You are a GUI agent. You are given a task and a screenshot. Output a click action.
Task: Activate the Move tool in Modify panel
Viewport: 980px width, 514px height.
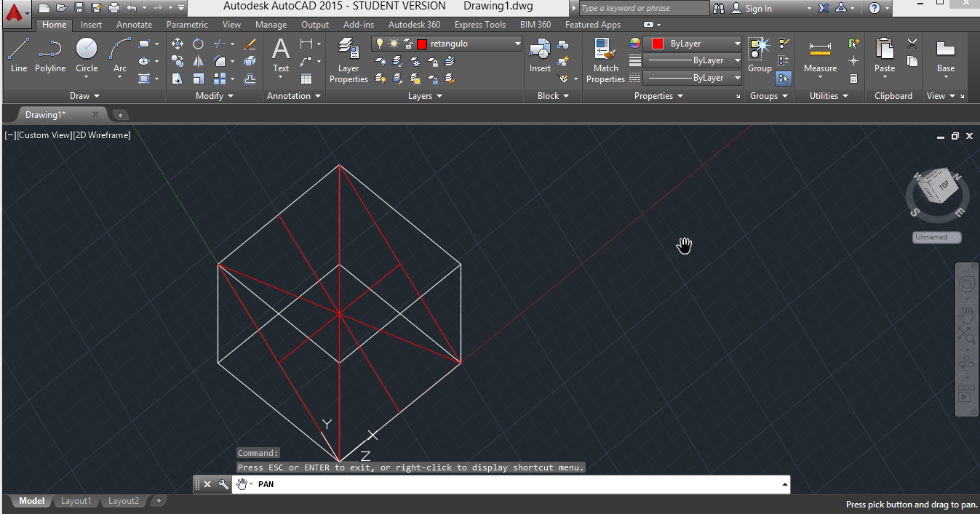pos(178,44)
